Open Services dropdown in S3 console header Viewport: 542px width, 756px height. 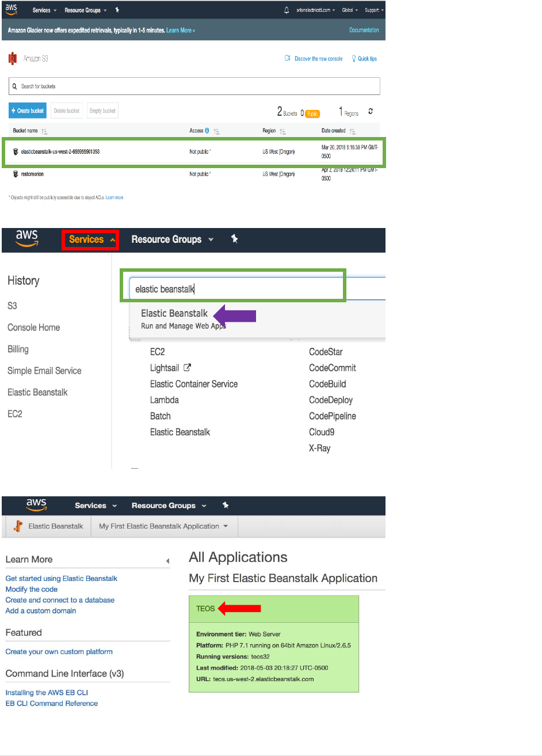coord(45,10)
